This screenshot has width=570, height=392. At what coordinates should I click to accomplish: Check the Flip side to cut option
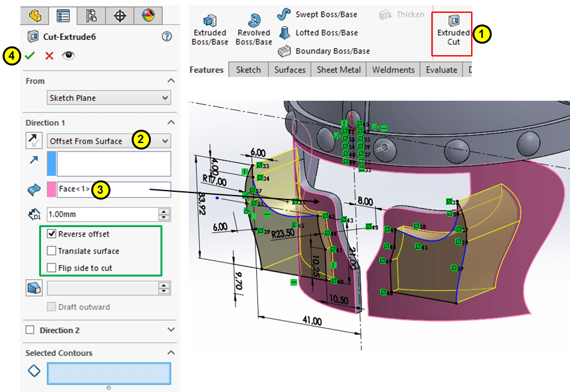52,268
